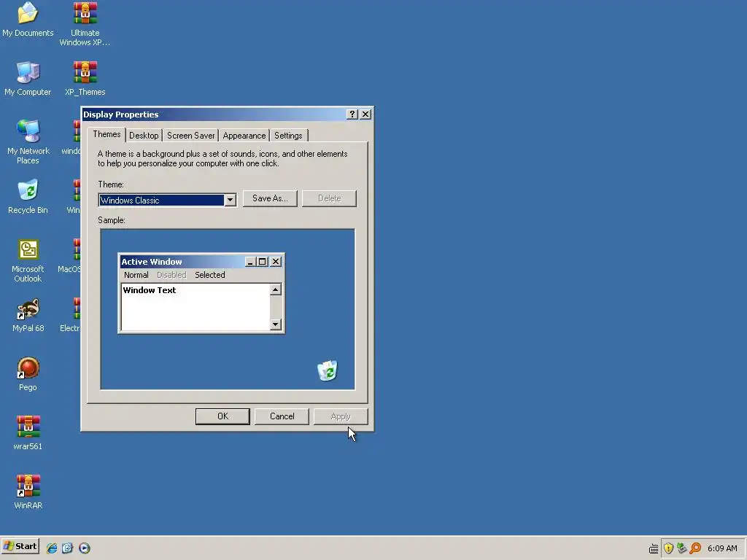The width and height of the screenshot is (747, 560).
Task: Confirm with the OK button
Action: 222,416
